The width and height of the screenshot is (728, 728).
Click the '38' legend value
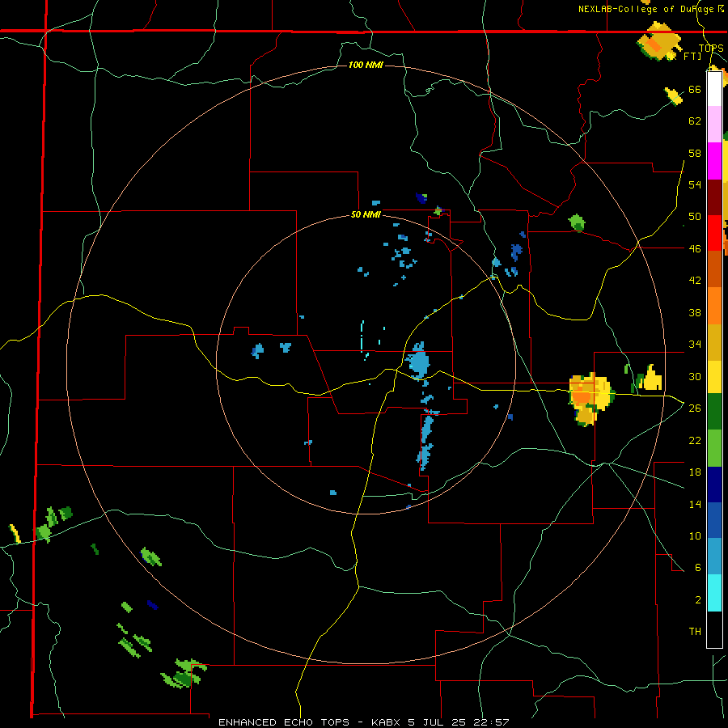[695, 312]
